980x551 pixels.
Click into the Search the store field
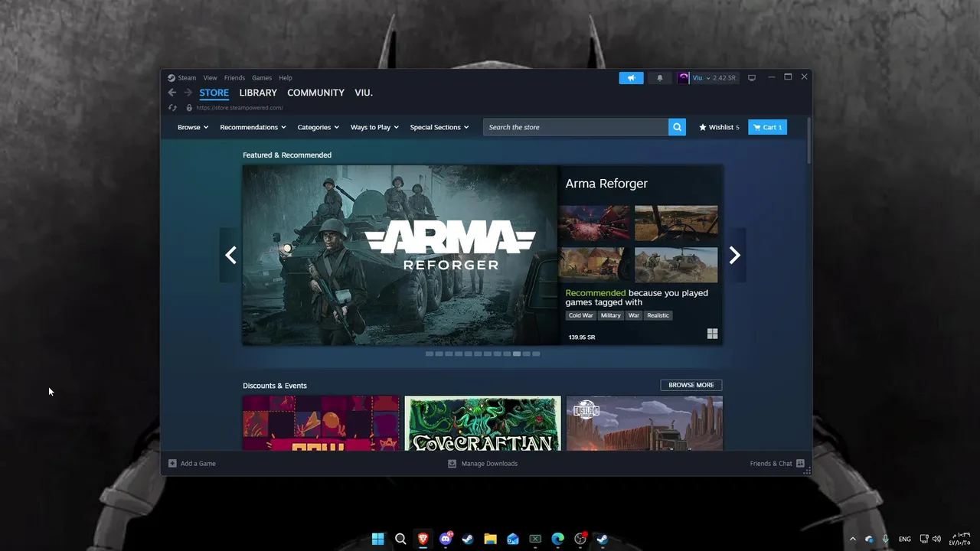(x=576, y=127)
